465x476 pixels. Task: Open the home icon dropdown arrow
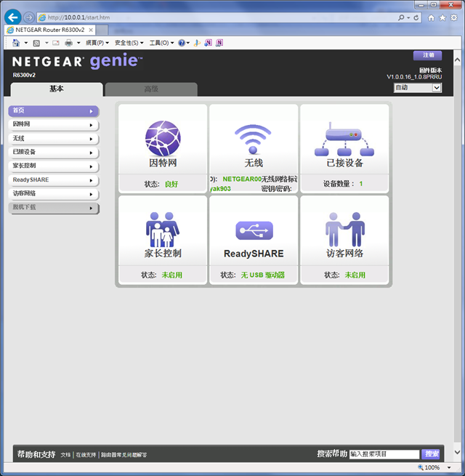[x=26, y=43]
